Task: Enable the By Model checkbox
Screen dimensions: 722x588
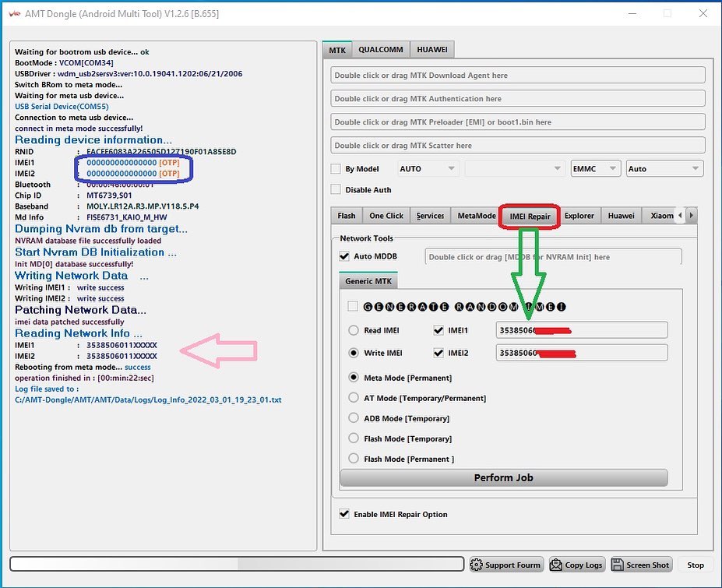Action: click(336, 168)
